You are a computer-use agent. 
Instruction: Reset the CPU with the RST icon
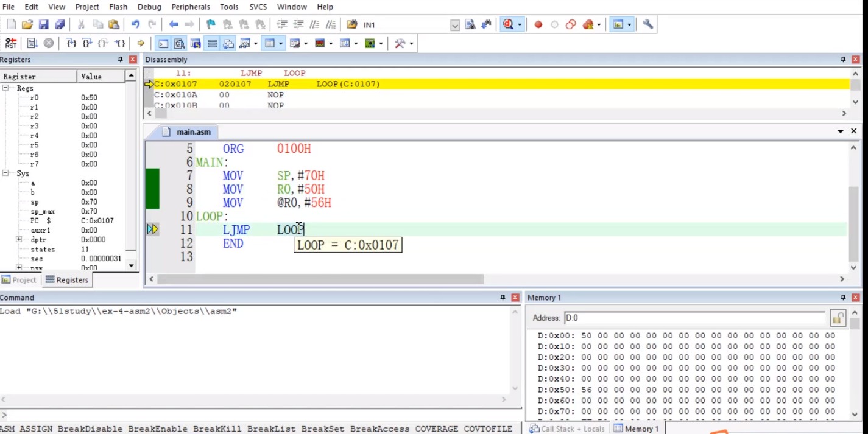click(x=11, y=43)
